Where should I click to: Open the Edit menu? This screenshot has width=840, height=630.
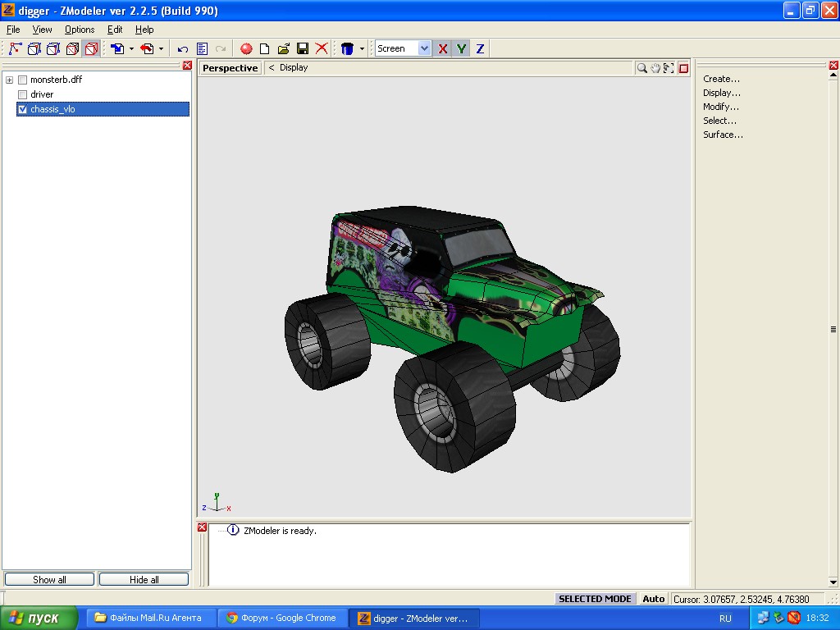point(115,30)
